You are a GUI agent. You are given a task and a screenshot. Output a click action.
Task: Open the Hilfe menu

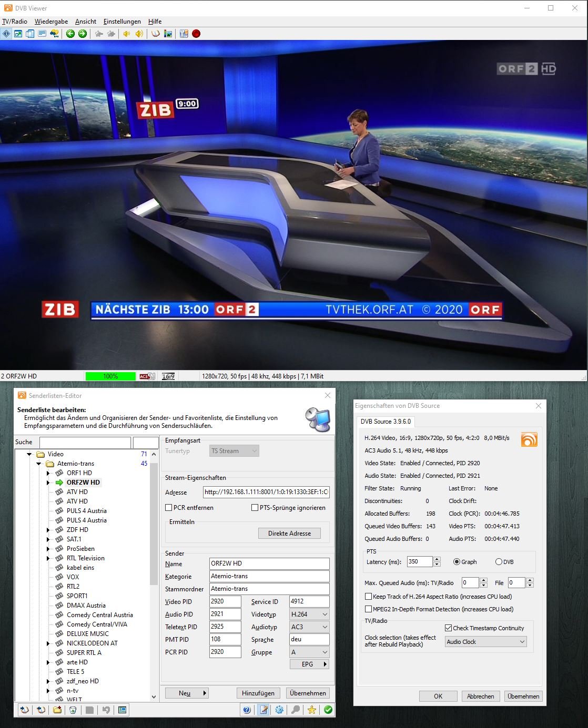point(155,22)
